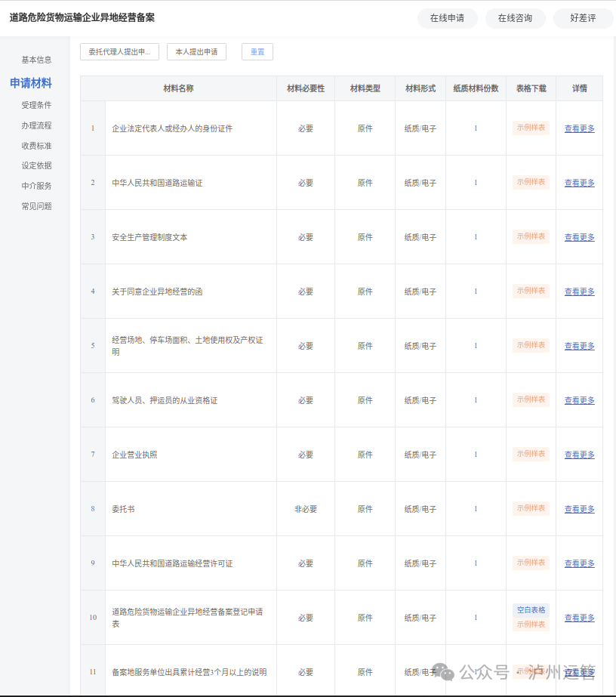
Task: Jump to 受理条件 section
Action: click(36, 105)
